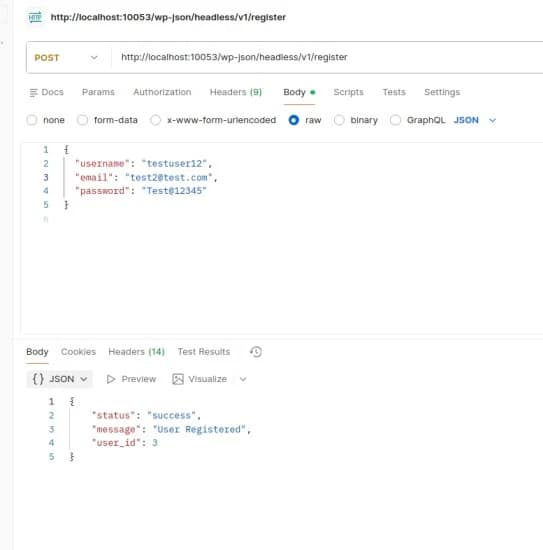Click the "username" line in request body
Viewport: 543px width, 550px height.
(x=143, y=163)
